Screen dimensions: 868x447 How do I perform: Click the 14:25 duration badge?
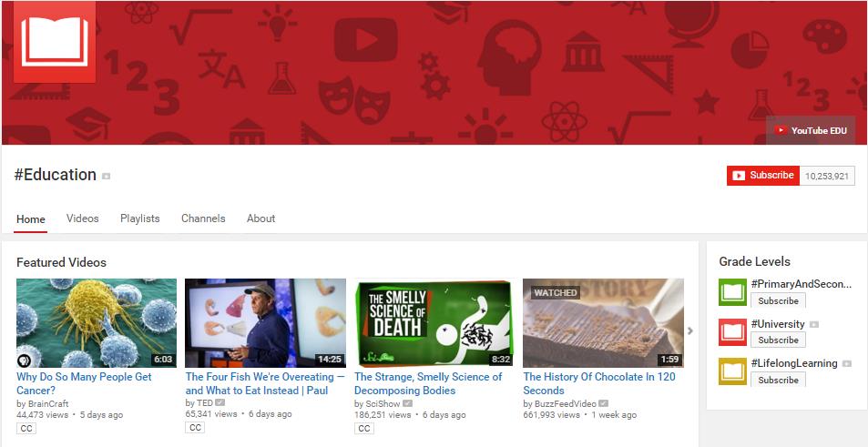pyautogui.click(x=330, y=360)
